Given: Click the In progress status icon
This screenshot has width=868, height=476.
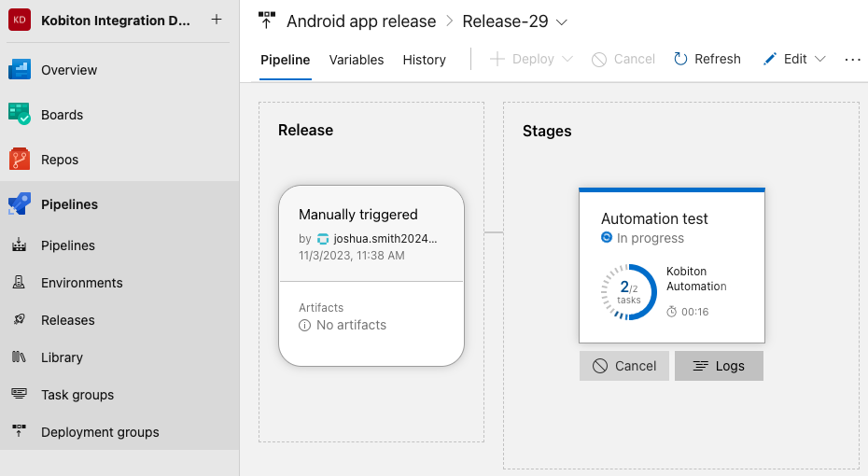Looking at the screenshot, I should pos(607,237).
